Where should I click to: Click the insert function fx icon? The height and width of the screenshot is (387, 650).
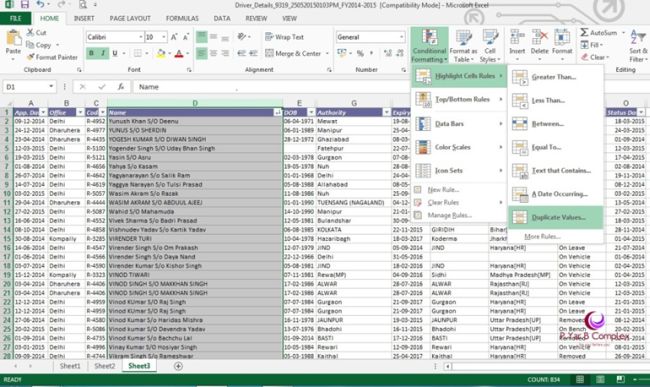121,87
